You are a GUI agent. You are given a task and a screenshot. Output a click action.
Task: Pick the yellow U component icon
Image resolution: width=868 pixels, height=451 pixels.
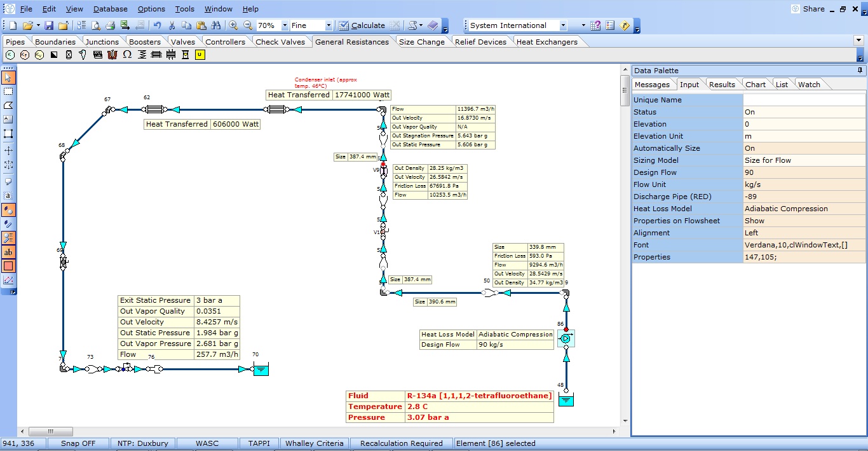coord(200,55)
